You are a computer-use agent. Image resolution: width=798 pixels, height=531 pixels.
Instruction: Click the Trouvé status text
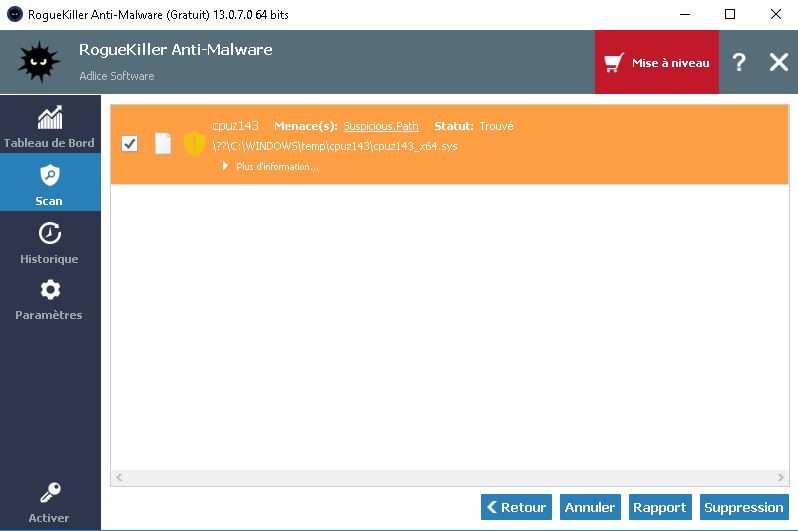click(x=496, y=126)
